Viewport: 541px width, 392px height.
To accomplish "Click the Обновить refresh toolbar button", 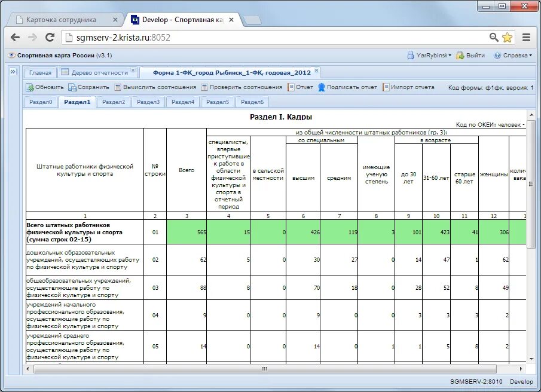I will pos(44,87).
